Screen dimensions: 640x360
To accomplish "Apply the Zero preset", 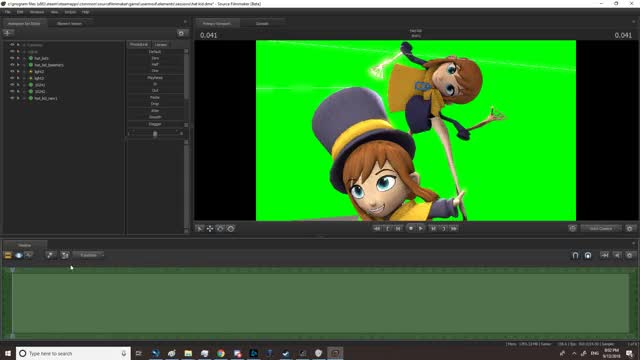I will point(155,58).
